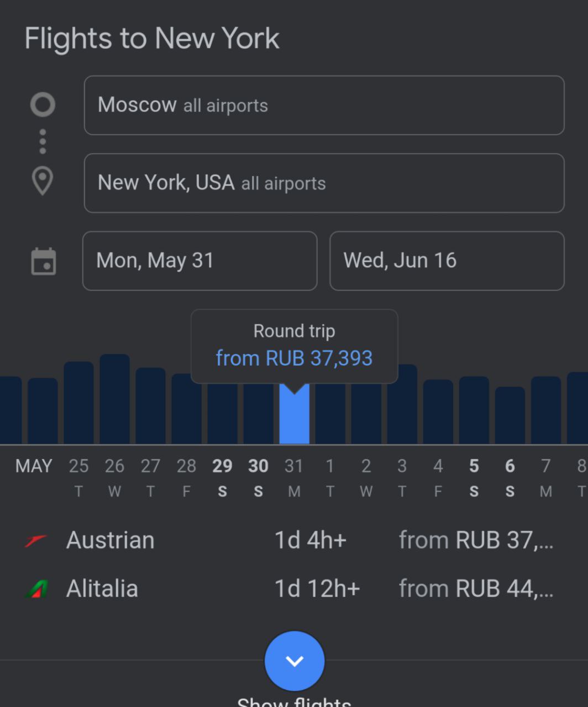
Task: Edit the New York destination field
Action: [x=324, y=183]
